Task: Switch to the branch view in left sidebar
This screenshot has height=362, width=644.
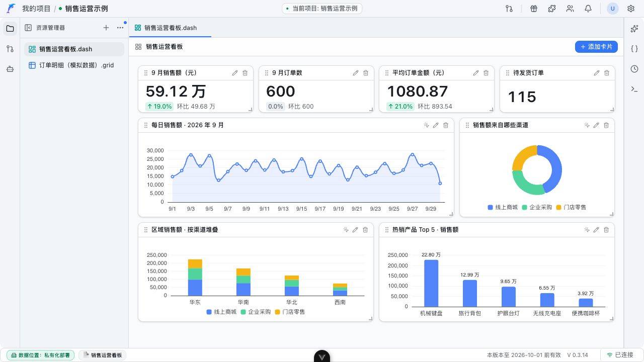Action: click(10, 49)
